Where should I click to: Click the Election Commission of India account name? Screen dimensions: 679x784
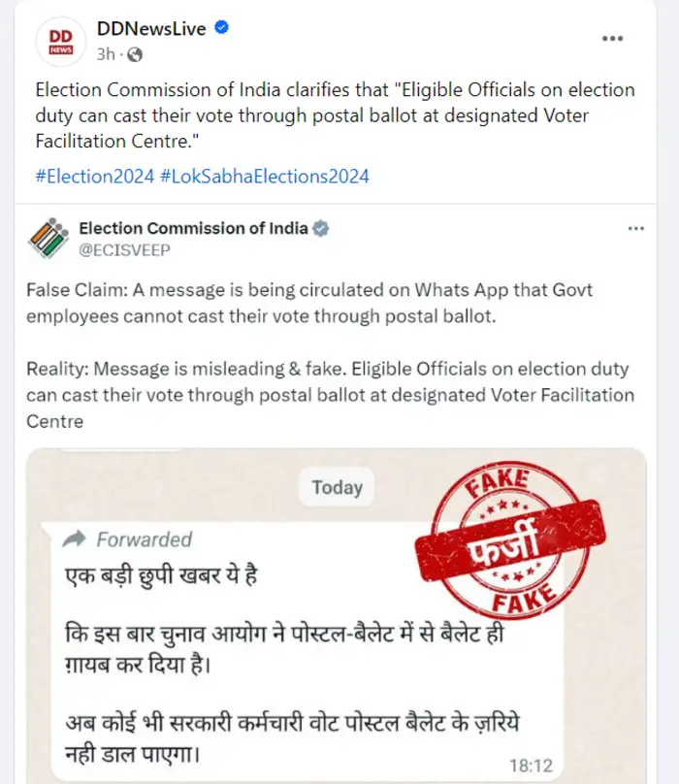pyautogui.click(x=193, y=229)
